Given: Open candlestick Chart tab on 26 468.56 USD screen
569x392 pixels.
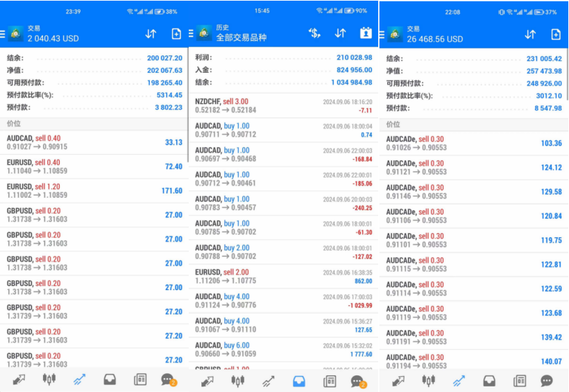Looking at the screenshot, I should (429, 380).
